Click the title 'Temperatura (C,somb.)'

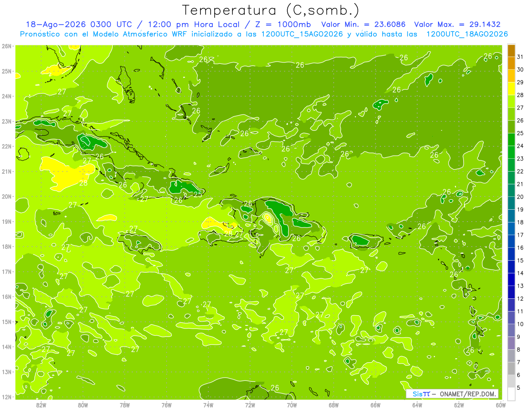pos(271,10)
